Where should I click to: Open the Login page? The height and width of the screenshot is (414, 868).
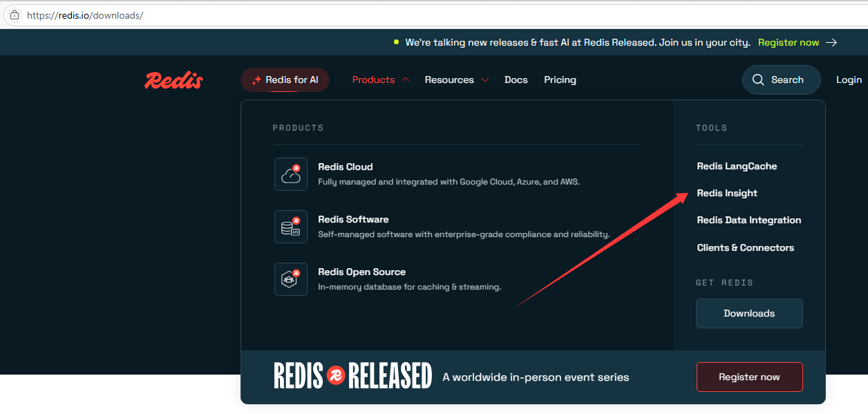pyautogui.click(x=849, y=79)
